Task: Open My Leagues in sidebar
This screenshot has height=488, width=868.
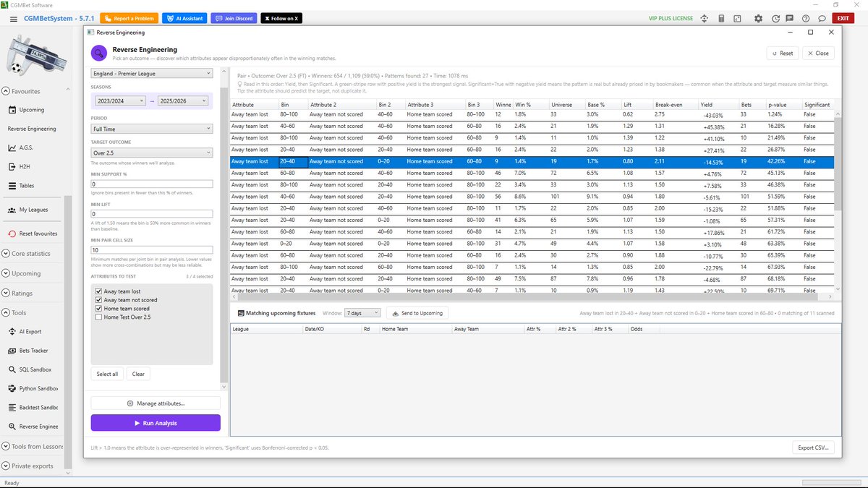Action: (x=32, y=210)
